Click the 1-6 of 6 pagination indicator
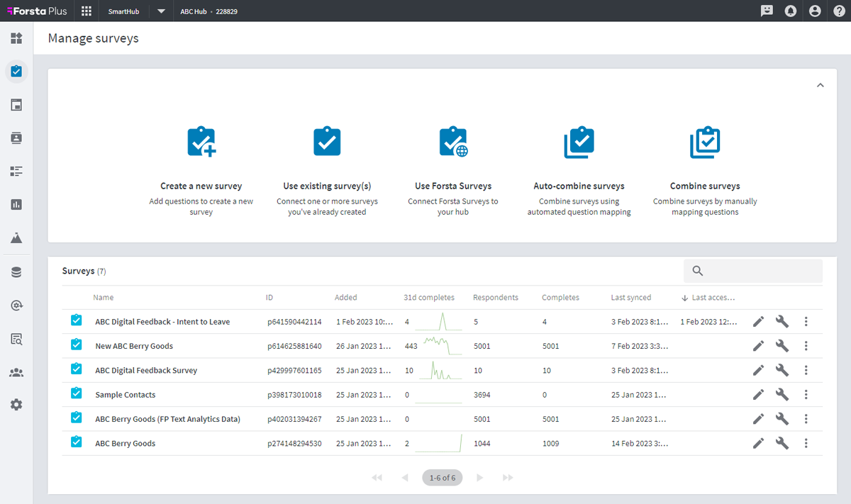The width and height of the screenshot is (851, 504). 443,478
